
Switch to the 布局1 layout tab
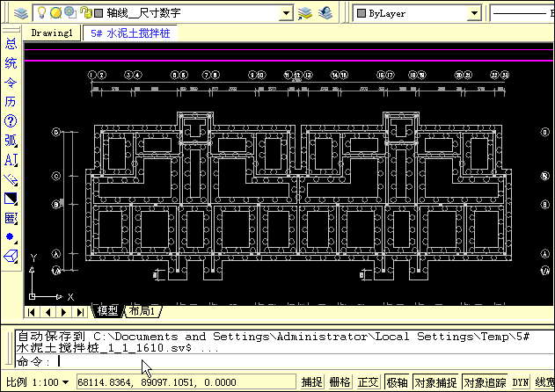[x=142, y=310]
